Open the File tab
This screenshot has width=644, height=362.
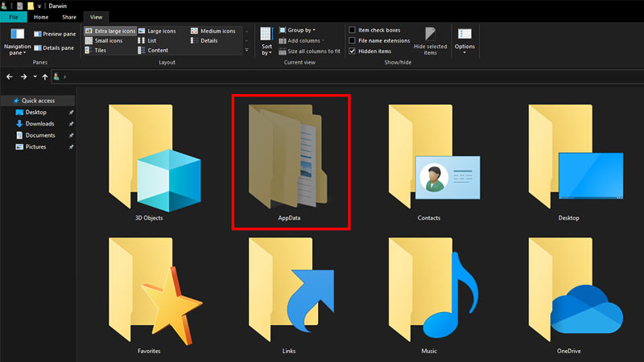pyautogui.click(x=14, y=17)
